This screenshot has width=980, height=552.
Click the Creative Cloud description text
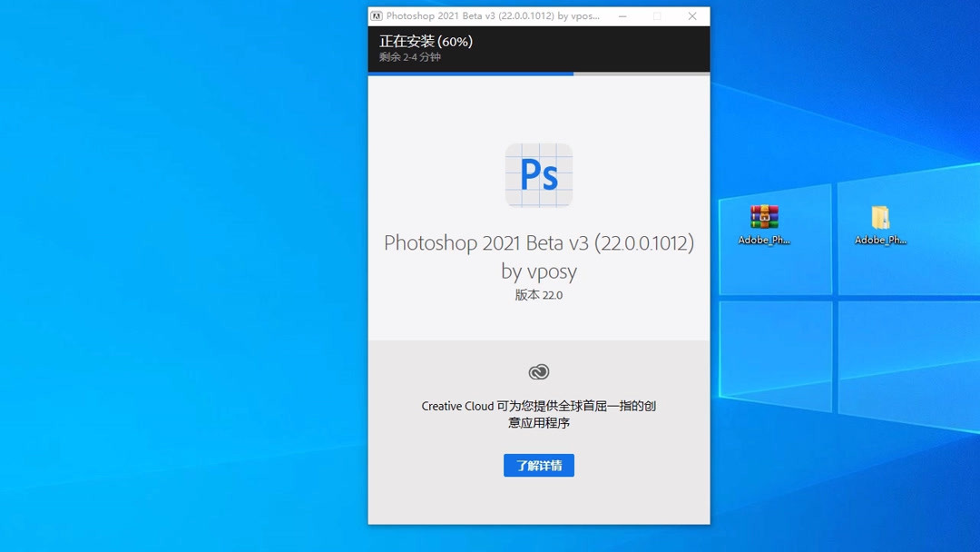click(539, 414)
